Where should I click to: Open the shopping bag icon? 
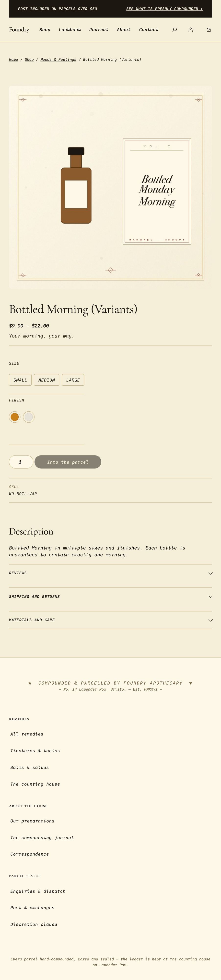click(x=209, y=30)
